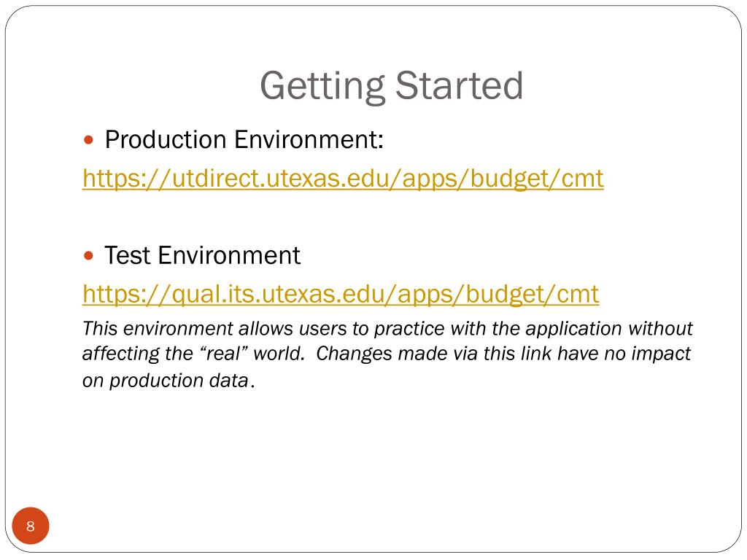Select the "Production Environment:" bullet text
Screen dimensions: 747x560
click(244, 139)
